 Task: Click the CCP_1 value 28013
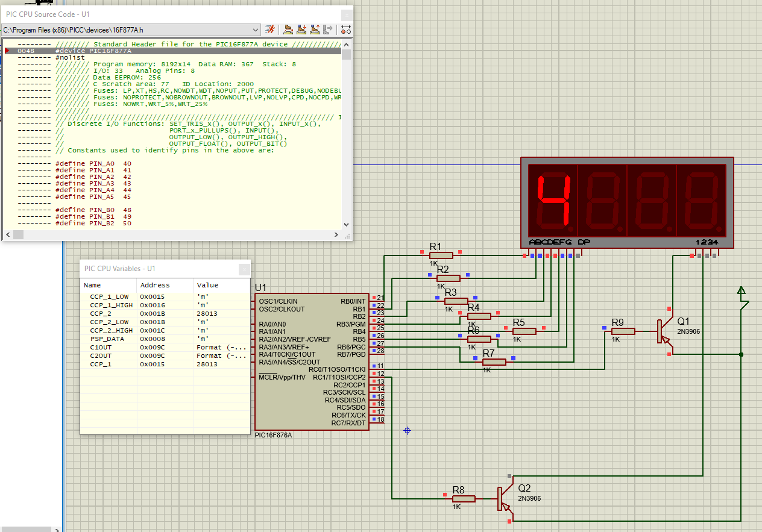point(207,364)
